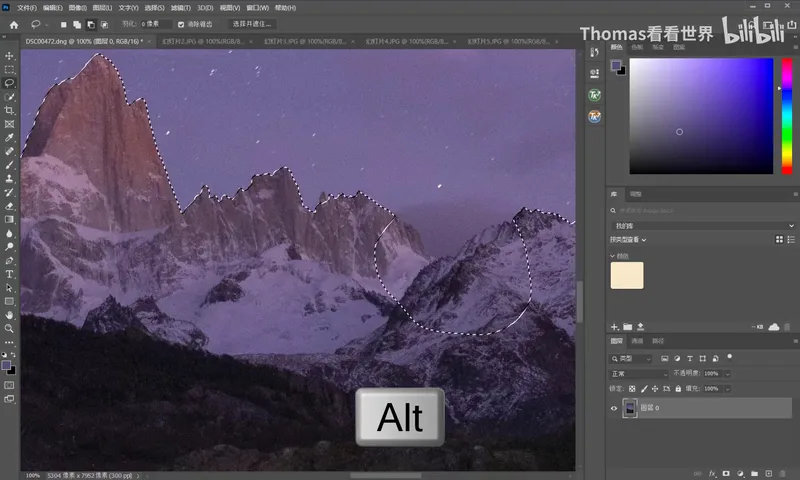Toggle pixel layer filter
The width and height of the screenshot is (800, 480).
664,359
